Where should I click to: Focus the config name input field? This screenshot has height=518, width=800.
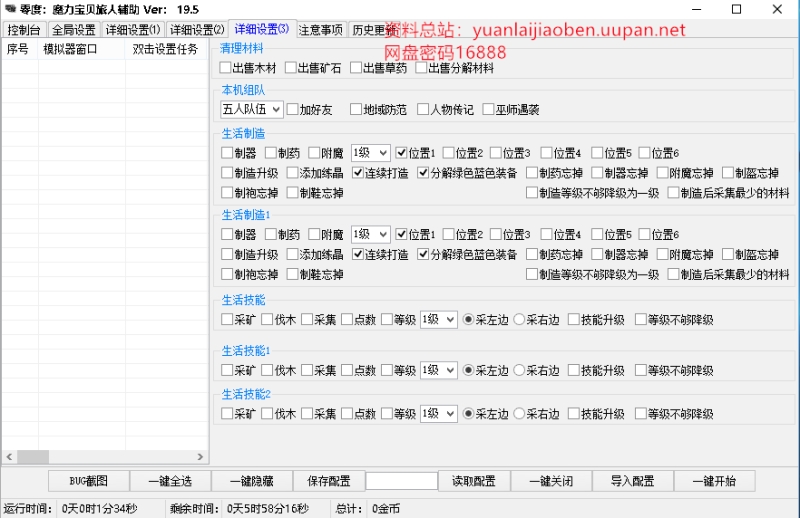pyautogui.click(x=402, y=481)
